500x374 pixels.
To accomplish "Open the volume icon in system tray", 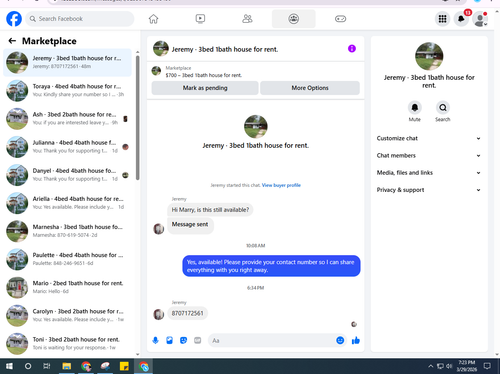I will (449, 366).
